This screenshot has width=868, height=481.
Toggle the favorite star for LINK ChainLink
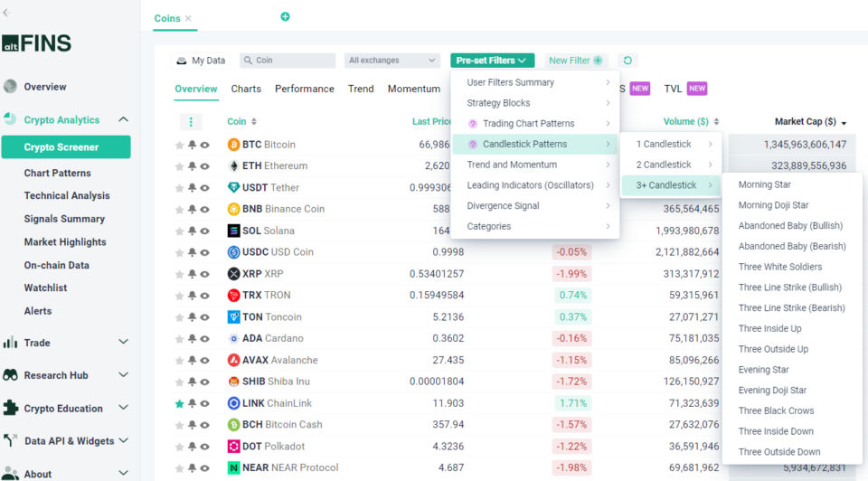click(x=179, y=403)
